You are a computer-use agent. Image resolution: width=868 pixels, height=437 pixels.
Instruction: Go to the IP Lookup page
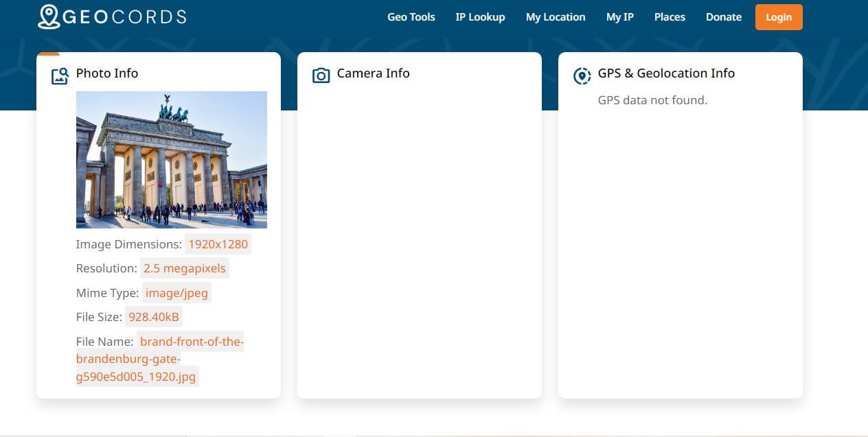480,17
